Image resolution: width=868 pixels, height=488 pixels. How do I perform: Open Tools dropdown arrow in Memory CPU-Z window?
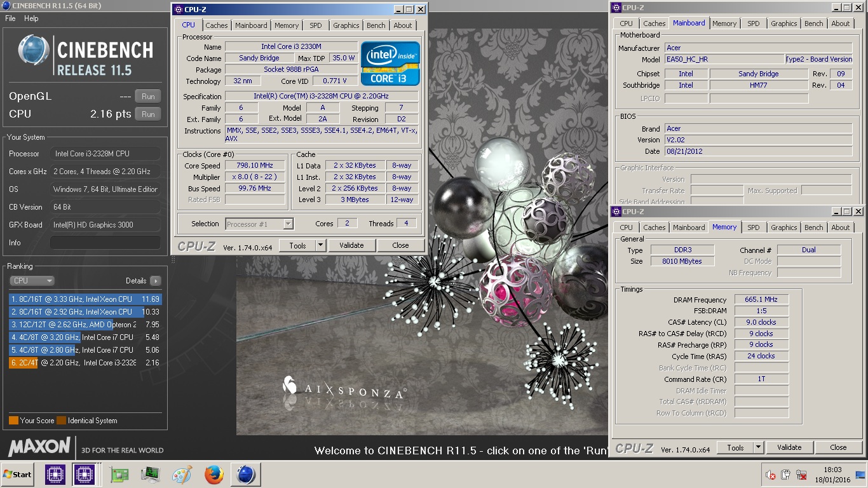[x=758, y=447]
